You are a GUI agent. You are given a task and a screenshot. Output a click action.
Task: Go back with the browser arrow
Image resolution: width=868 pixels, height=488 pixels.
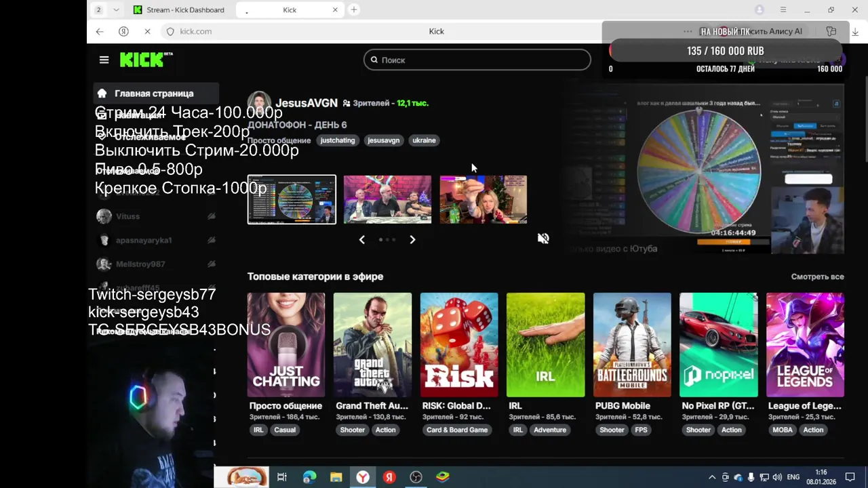(100, 31)
